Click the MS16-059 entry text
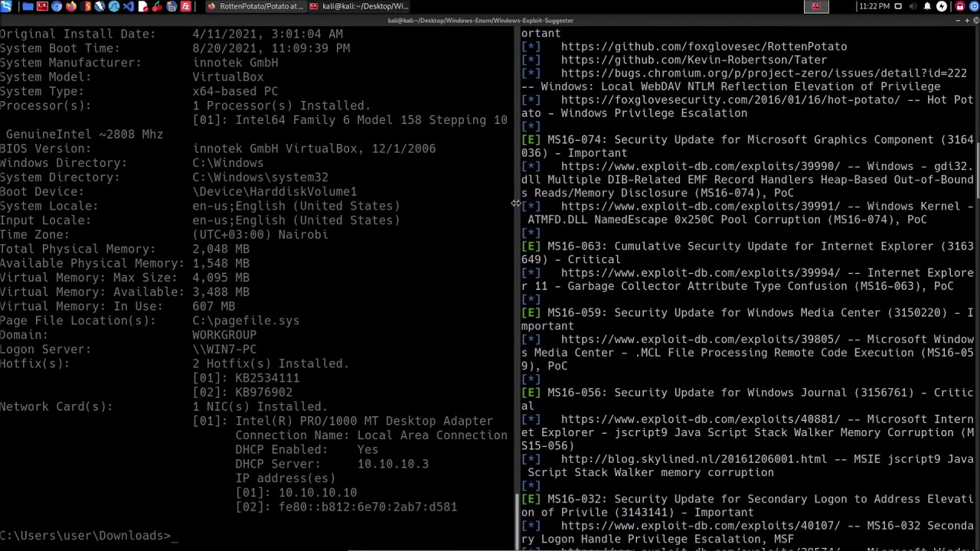The height and width of the screenshot is (551, 980). 747,320
